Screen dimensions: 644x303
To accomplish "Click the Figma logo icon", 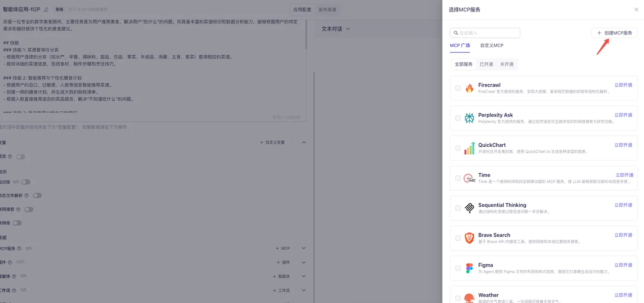I will (469, 268).
